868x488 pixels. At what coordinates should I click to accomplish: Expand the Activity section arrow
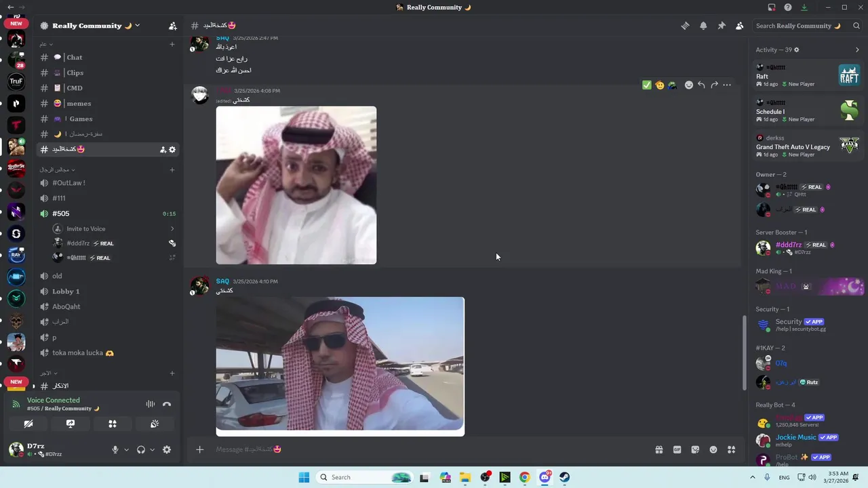(x=857, y=49)
